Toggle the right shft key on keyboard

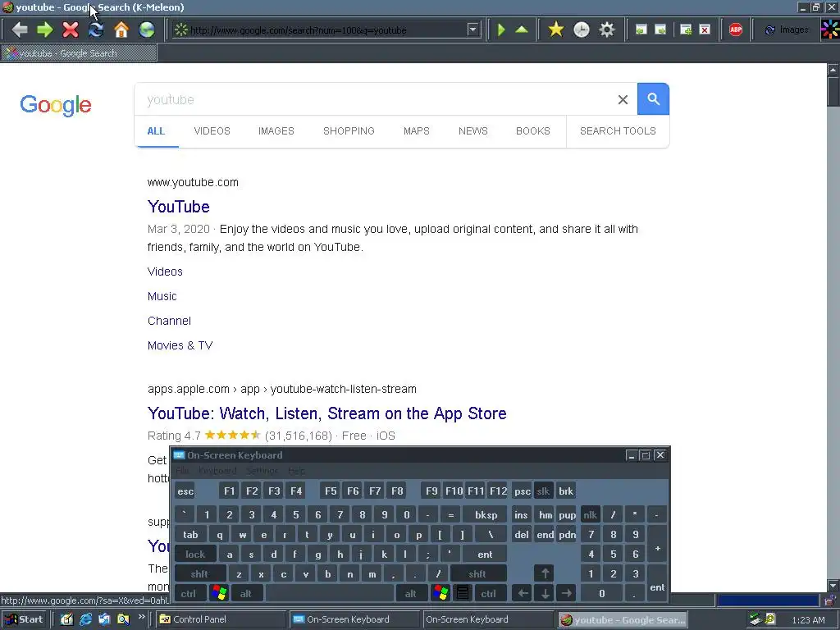pyautogui.click(x=477, y=573)
